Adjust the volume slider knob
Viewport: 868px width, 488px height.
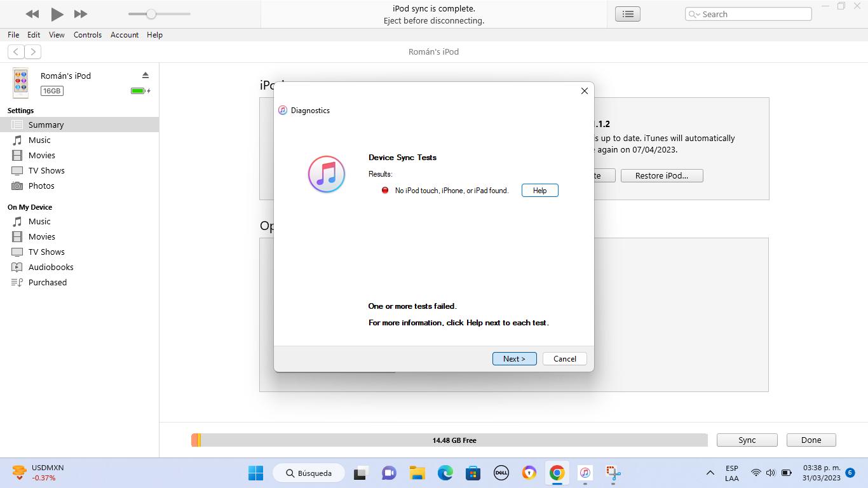click(x=151, y=14)
